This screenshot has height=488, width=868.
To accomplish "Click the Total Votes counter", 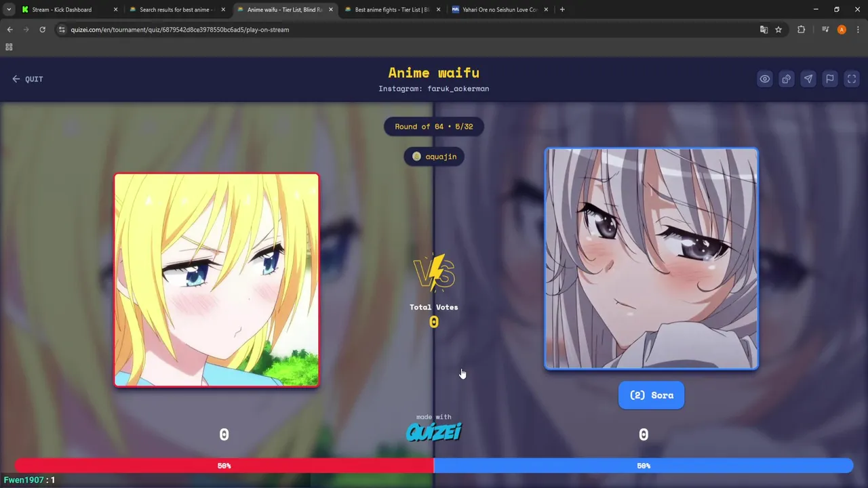I will 434,315.
